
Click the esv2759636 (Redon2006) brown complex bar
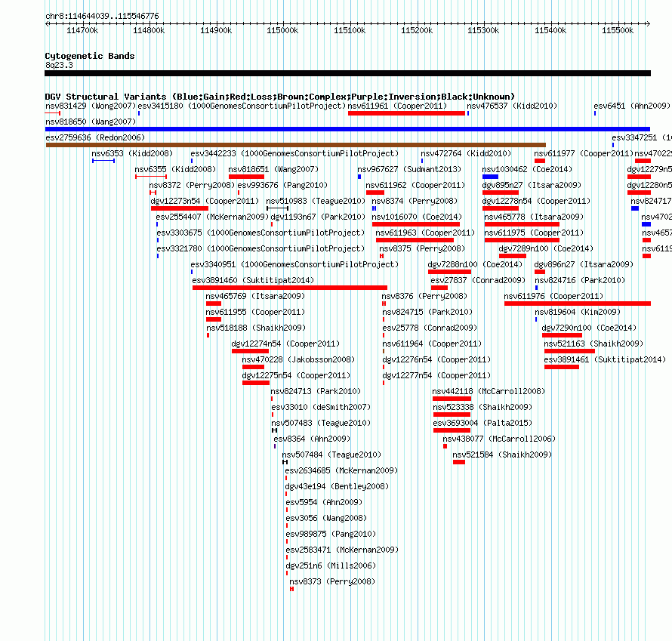point(296,145)
